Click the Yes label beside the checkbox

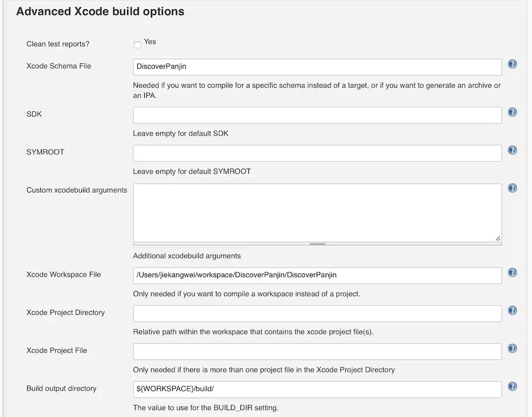tap(150, 41)
